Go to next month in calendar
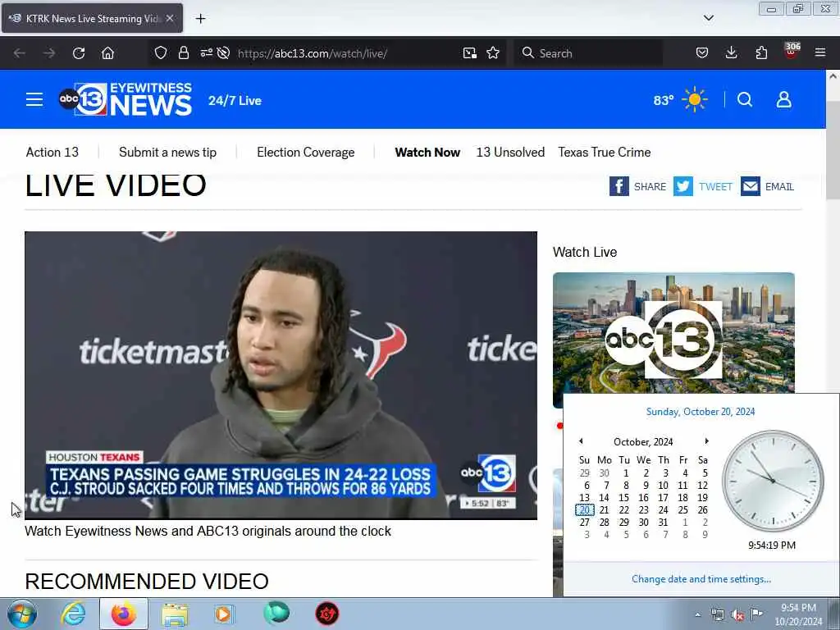 point(706,441)
